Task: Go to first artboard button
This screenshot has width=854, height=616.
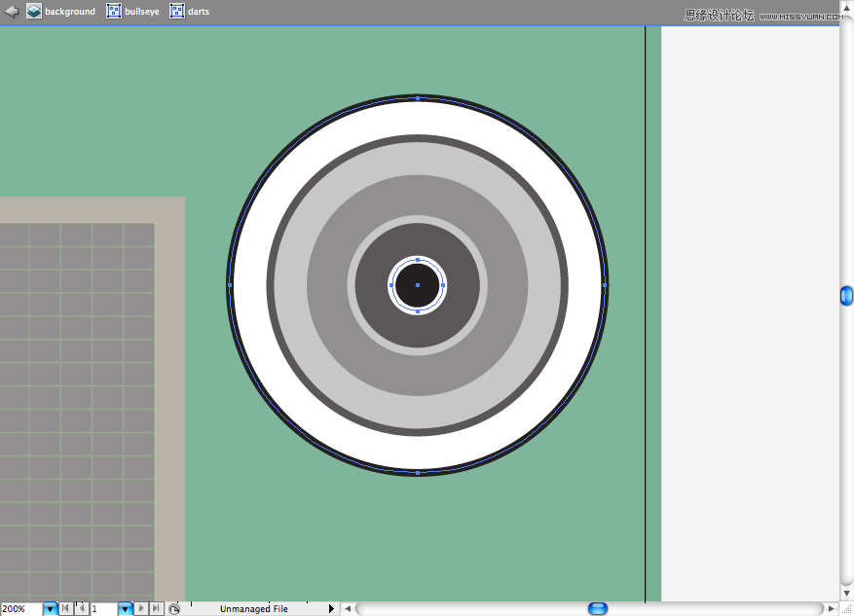Action: pyautogui.click(x=65, y=608)
